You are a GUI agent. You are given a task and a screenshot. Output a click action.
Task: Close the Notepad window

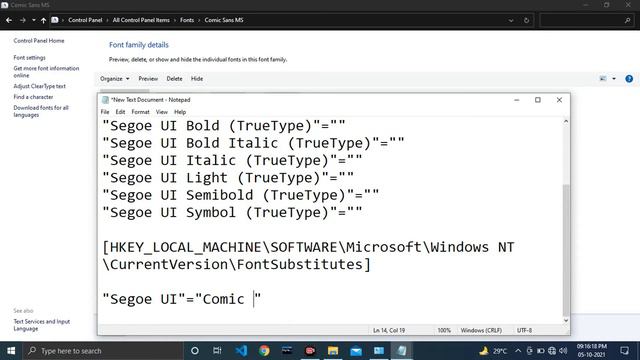pos(559,100)
